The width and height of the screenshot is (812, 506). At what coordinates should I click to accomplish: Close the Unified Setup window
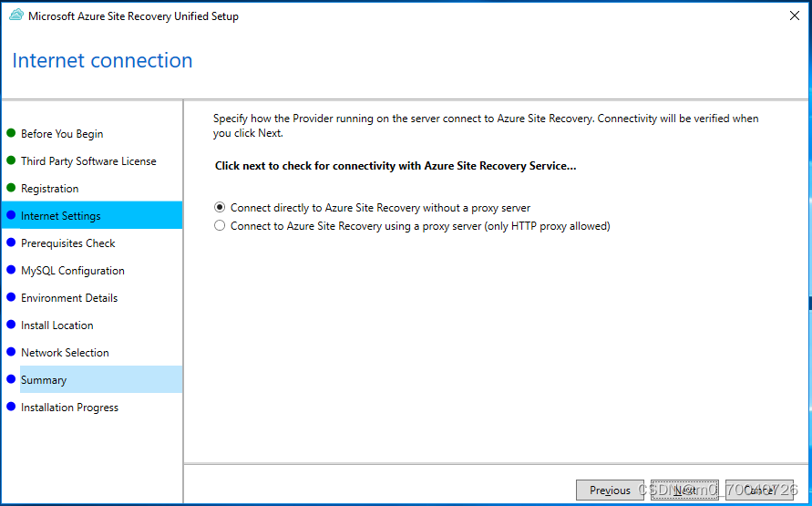(795, 15)
